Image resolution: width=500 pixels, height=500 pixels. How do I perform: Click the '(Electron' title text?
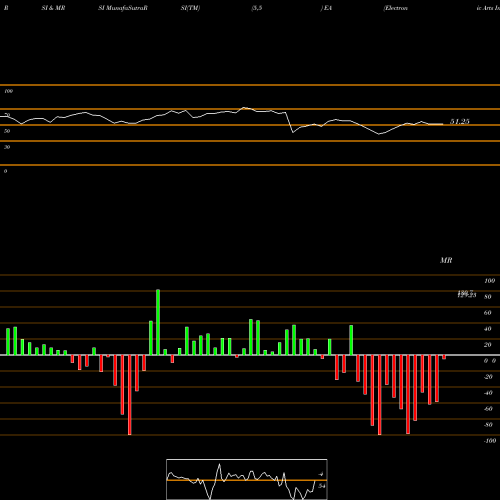[x=396, y=8]
